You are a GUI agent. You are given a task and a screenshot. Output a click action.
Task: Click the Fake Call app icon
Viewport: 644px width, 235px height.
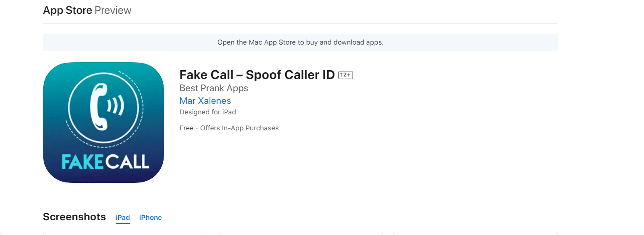103,122
